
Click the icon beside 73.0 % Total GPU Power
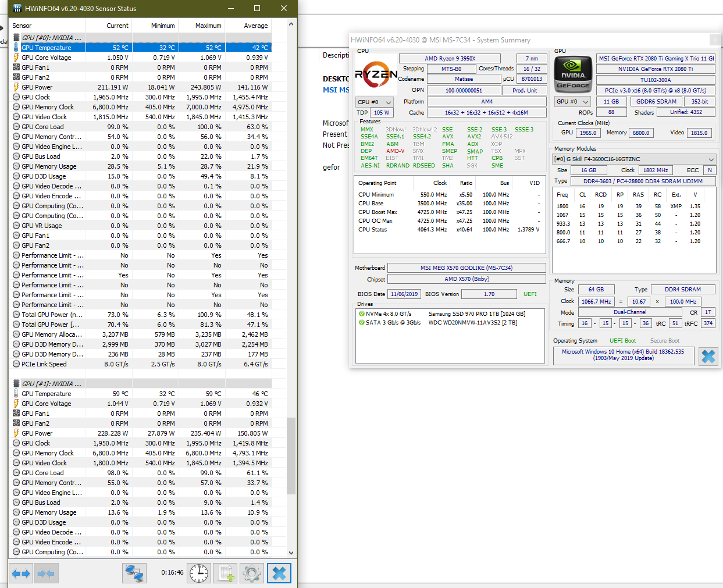click(16, 315)
